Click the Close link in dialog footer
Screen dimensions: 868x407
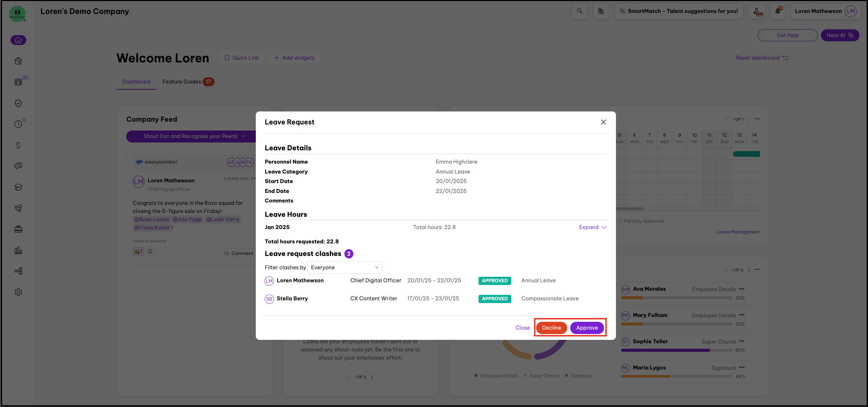523,328
